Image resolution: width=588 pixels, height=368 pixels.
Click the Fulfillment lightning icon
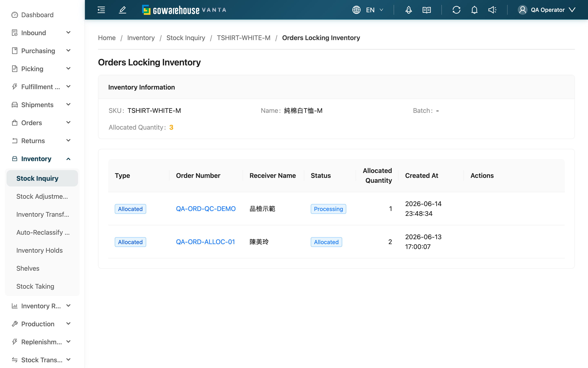point(14,87)
